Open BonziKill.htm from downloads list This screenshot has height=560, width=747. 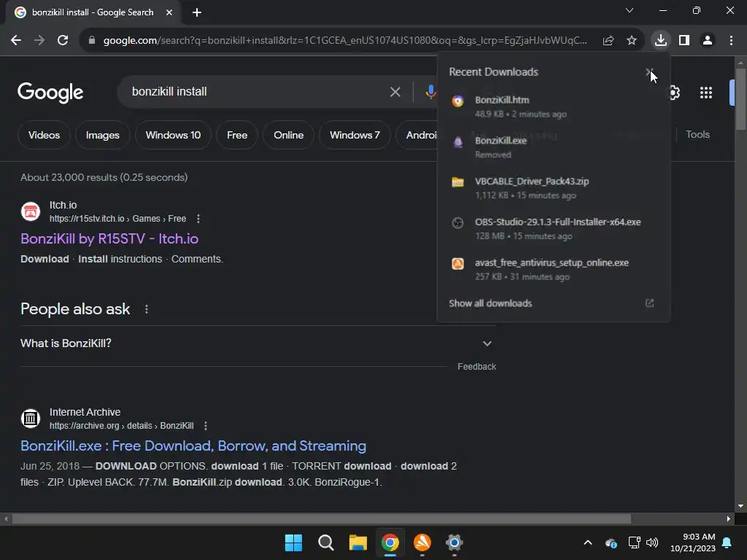553,106
